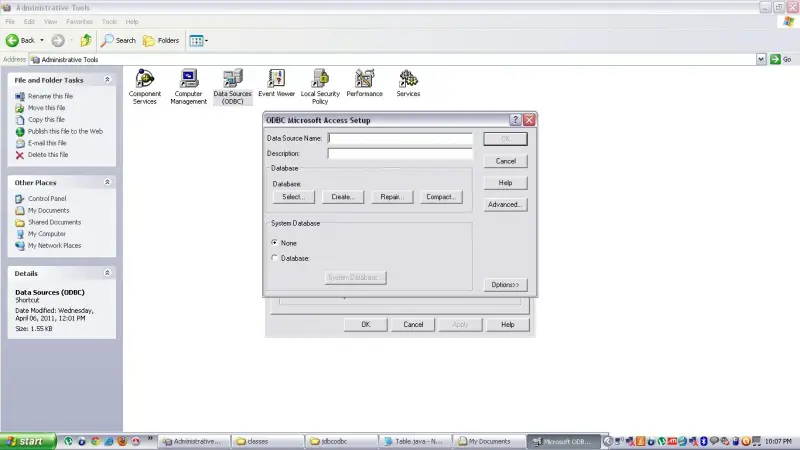The height and width of the screenshot is (450, 800).
Task: Open the Help menu in menu bar
Action: 132,21
